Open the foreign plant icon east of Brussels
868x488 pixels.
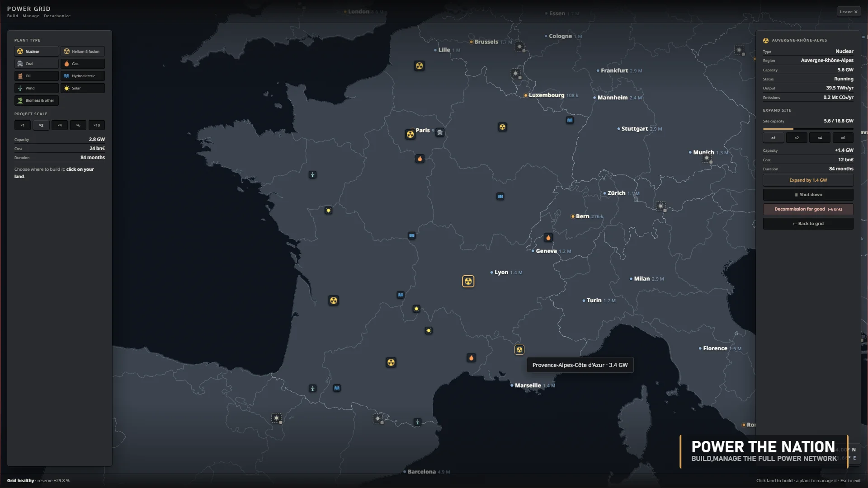(x=519, y=46)
